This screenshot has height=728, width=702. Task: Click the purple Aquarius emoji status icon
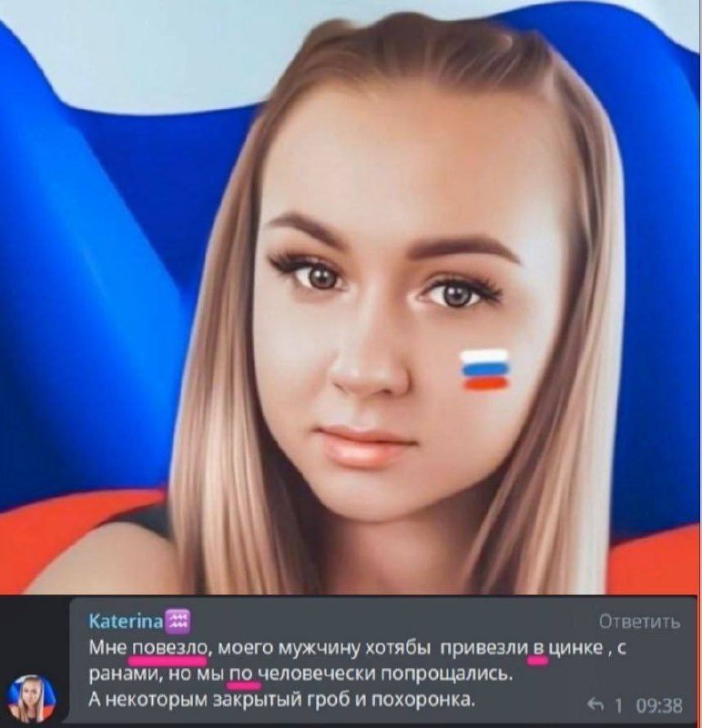(x=177, y=622)
